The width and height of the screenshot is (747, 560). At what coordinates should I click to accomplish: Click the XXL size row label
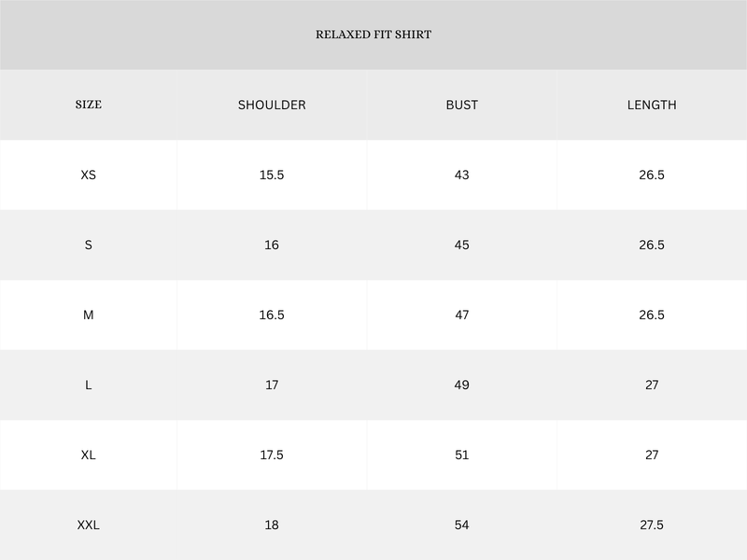coord(88,525)
